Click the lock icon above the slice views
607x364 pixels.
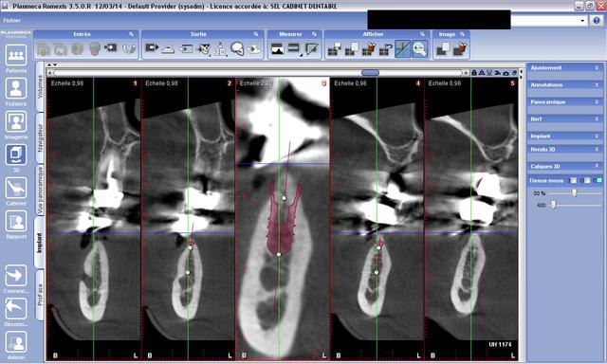[474, 73]
